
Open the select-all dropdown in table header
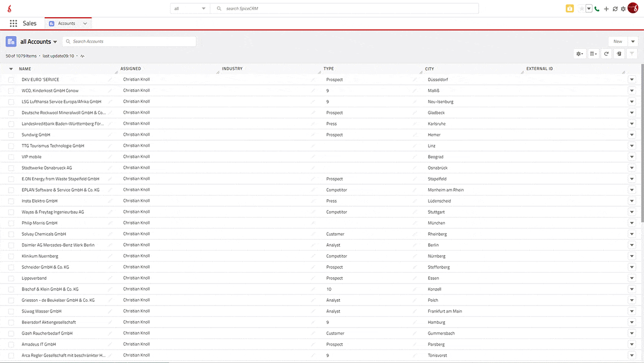point(11,69)
